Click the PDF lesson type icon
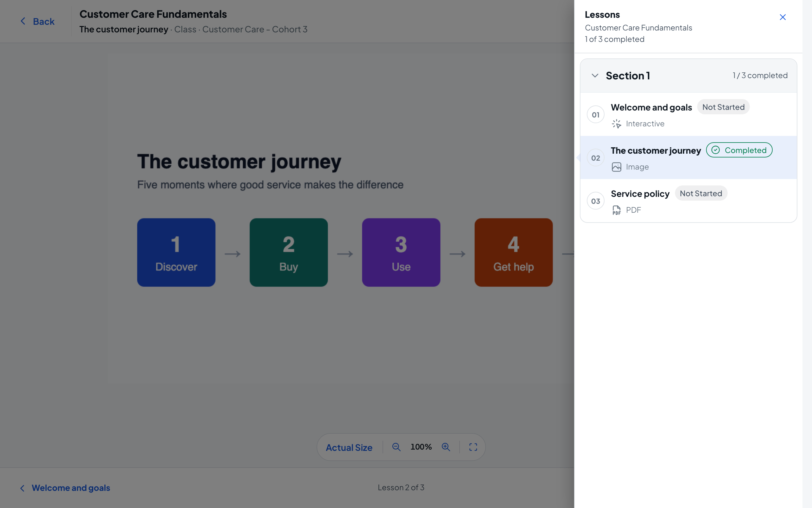This screenshot has height=508, width=812. [x=616, y=210]
